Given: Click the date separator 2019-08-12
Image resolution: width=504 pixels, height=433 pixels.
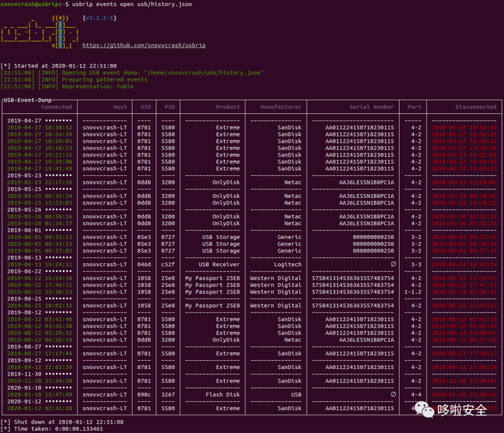Looking at the screenshot, I should (39, 313).
